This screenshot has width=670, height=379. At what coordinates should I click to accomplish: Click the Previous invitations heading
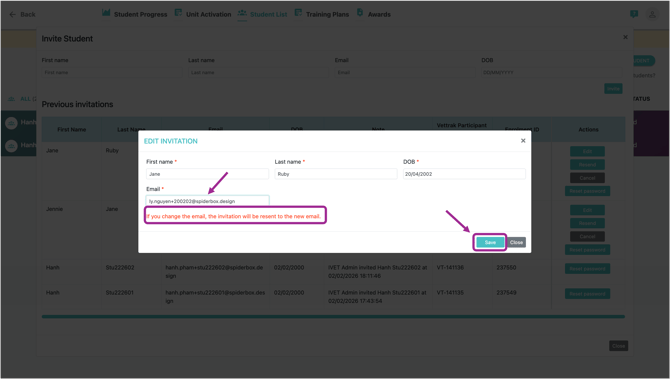pyautogui.click(x=77, y=104)
